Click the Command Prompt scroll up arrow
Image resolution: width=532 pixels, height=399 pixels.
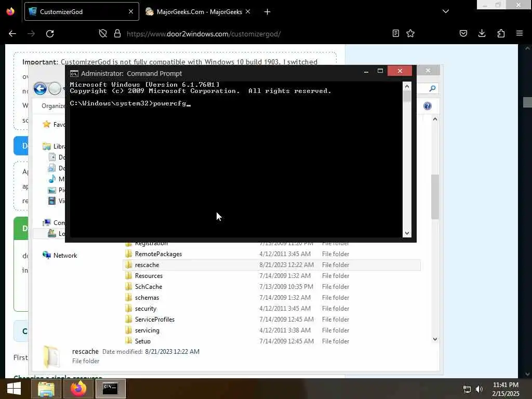[x=407, y=86]
